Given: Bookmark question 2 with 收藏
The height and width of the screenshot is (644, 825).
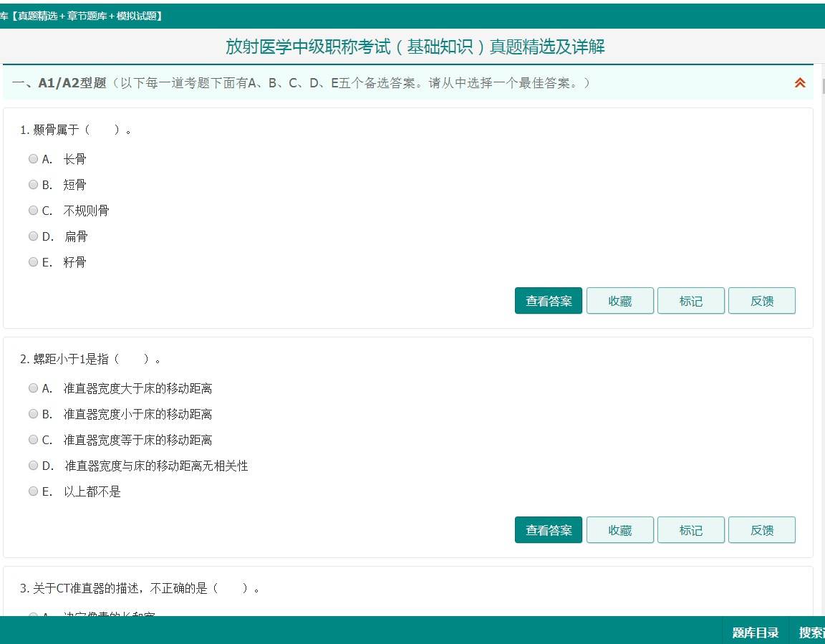Looking at the screenshot, I should 619,530.
